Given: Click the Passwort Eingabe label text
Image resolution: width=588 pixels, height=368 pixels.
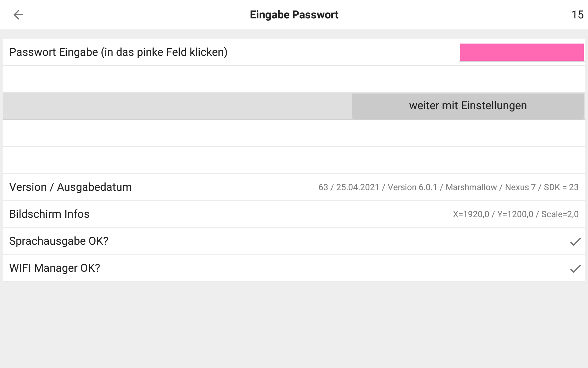Looking at the screenshot, I should click(118, 52).
